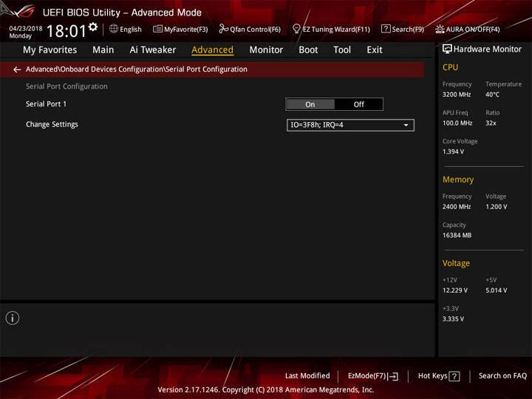Click the 04/23/2018 date
Screen dimensions: 532x399
pos(26,29)
